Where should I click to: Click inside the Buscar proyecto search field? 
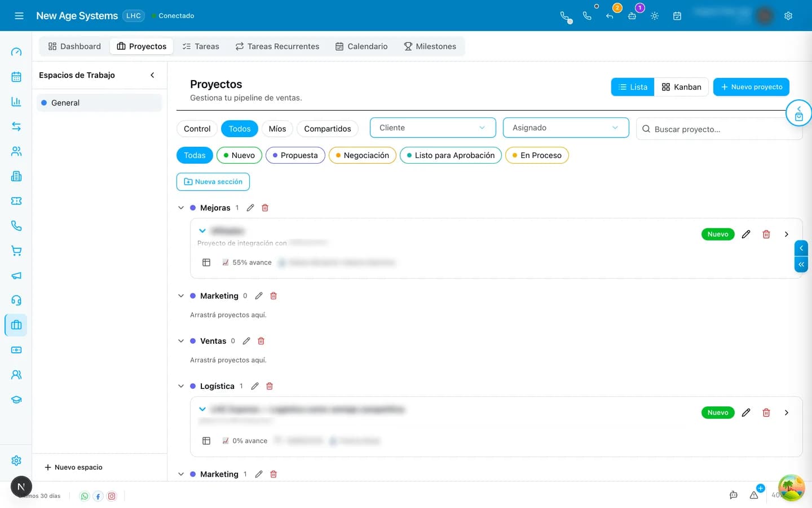click(719, 129)
